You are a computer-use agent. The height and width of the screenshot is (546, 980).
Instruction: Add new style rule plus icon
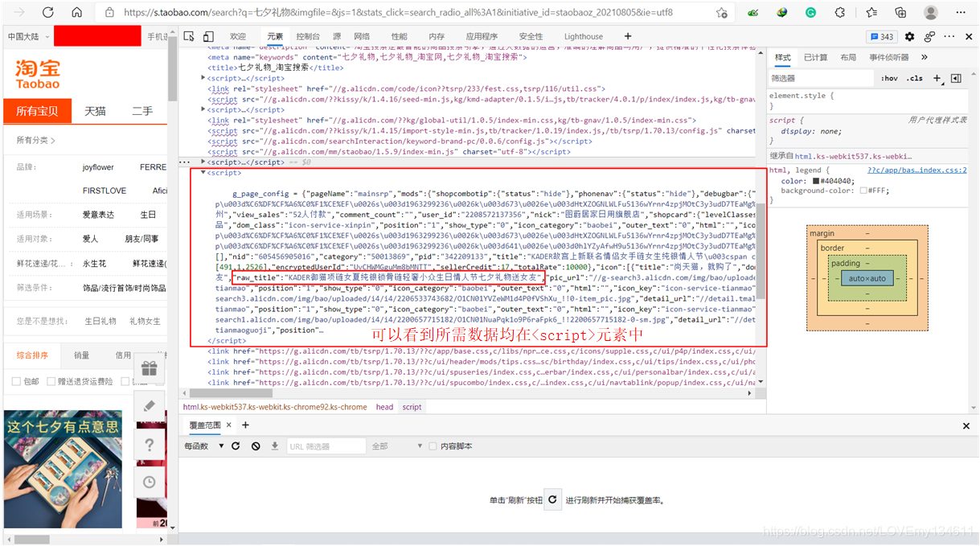pyautogui.click(x=937, y=78)
